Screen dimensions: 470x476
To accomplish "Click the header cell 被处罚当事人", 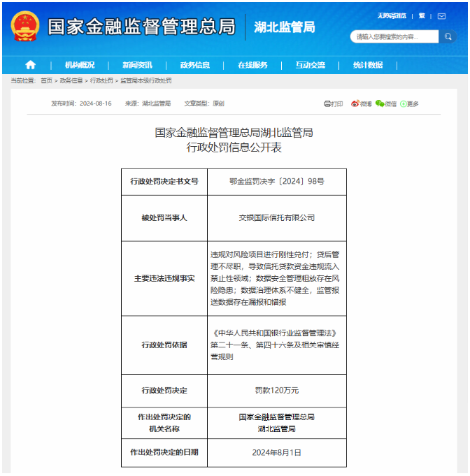I will 164,218.
